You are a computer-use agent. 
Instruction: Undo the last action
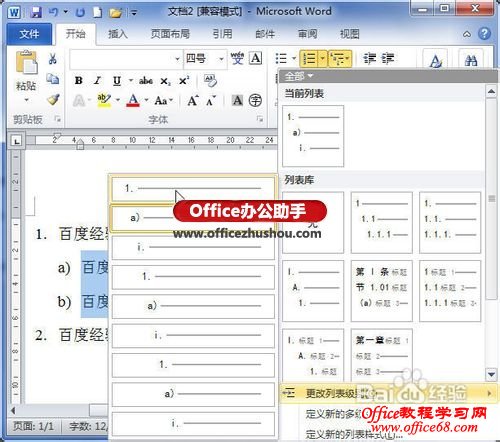[x=53, y=12]
